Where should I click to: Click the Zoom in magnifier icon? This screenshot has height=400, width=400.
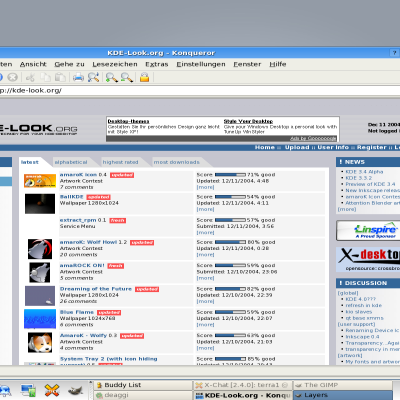tap(111, 77)
